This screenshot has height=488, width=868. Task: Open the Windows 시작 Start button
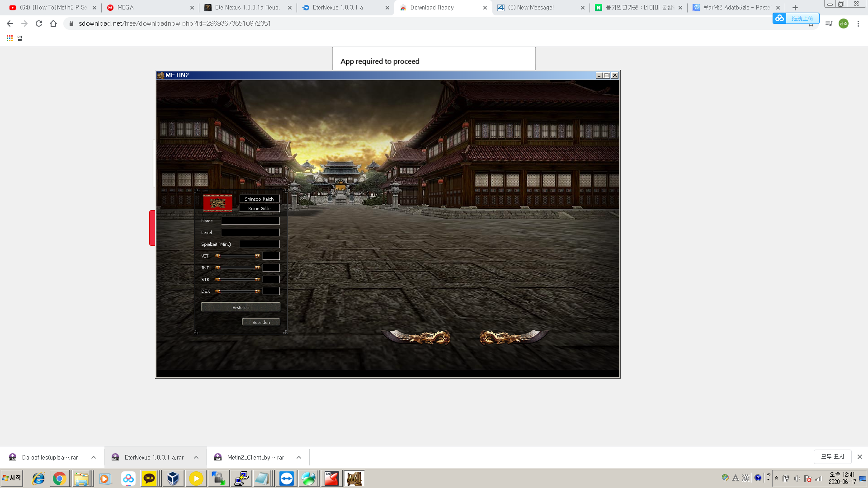(12, 478)
